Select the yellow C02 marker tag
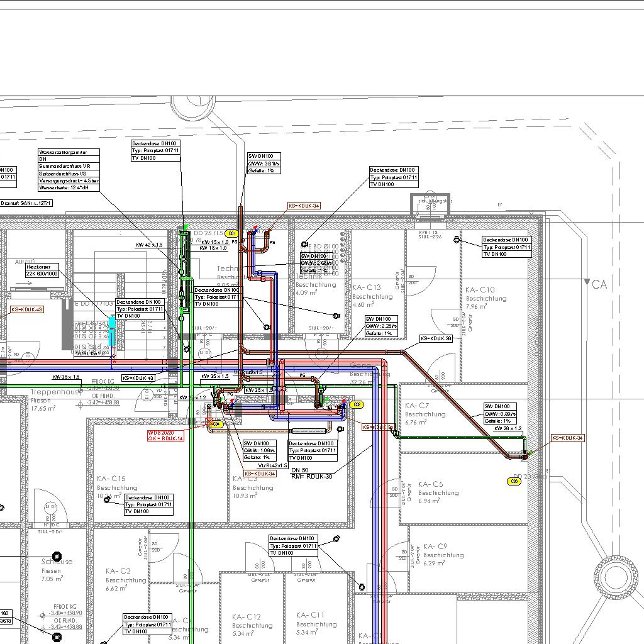The image size is (644, 644). 357,405
